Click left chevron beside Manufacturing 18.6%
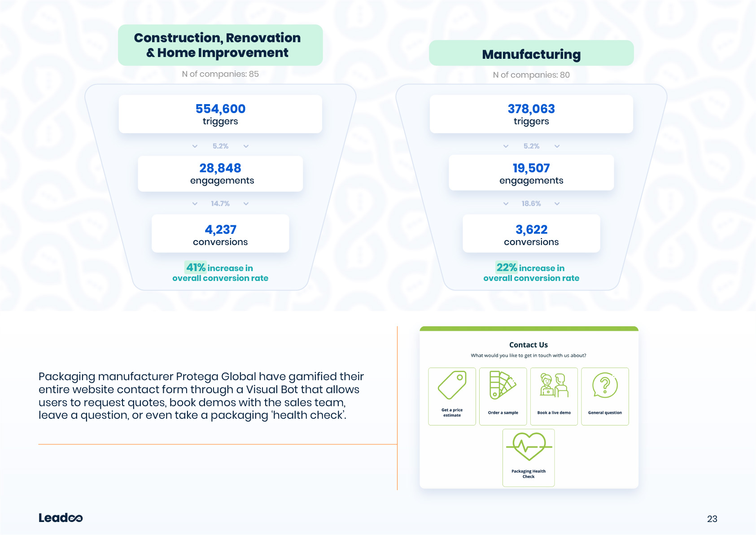The width and height of the screenshot is (756, 535). point(506,204)
